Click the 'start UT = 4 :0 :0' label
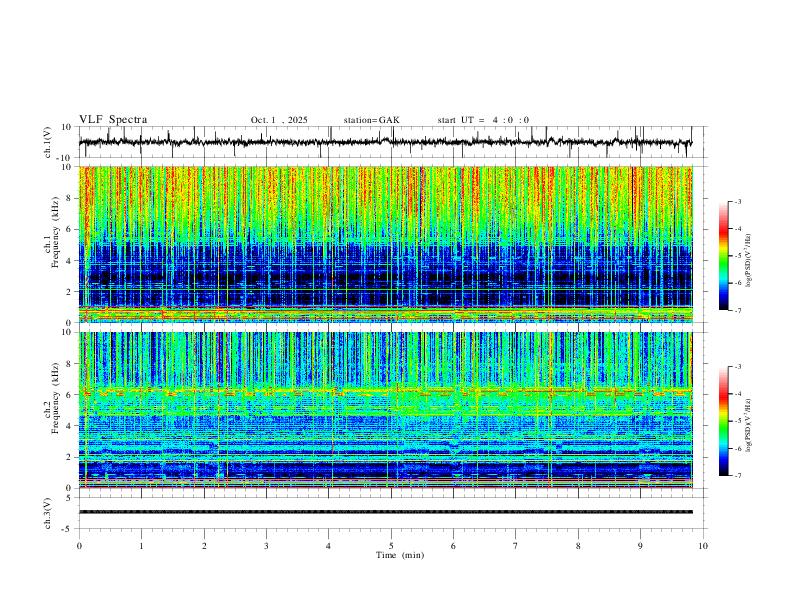The height and width of the screenshot is (612, 792). [483, 120]
